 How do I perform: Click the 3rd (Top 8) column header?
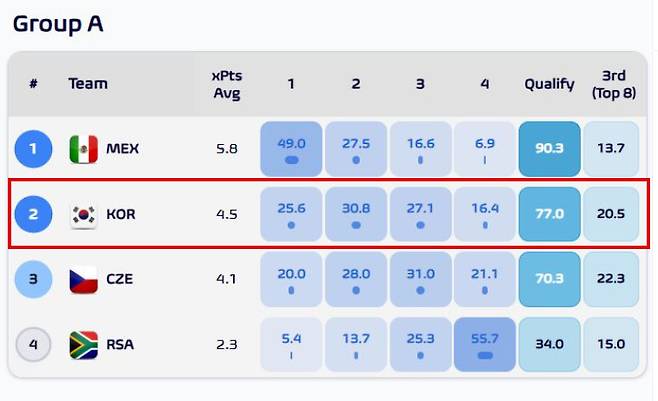(x=611, y=84)
